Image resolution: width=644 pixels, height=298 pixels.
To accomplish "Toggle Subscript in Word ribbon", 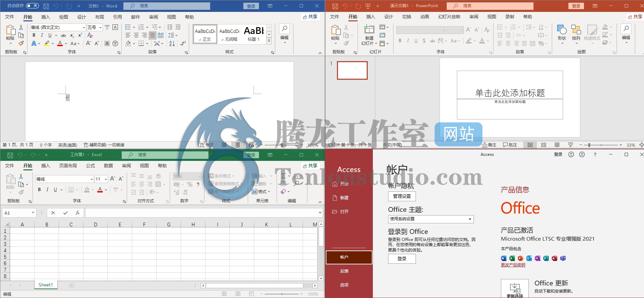I will pos(72,35).
